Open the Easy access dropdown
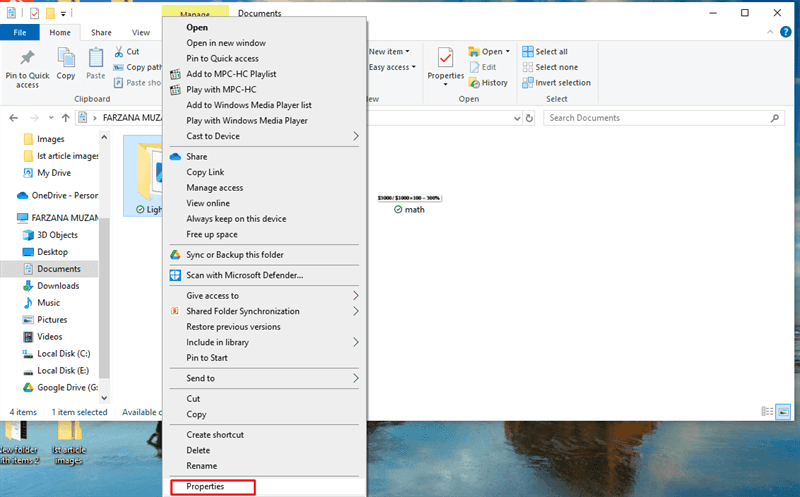800x497 pixels. (392, 67)
